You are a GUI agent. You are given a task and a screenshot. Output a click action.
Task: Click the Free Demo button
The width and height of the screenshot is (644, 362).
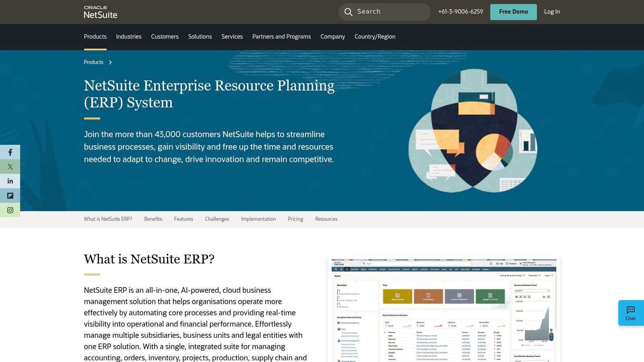tap(513, 12)
